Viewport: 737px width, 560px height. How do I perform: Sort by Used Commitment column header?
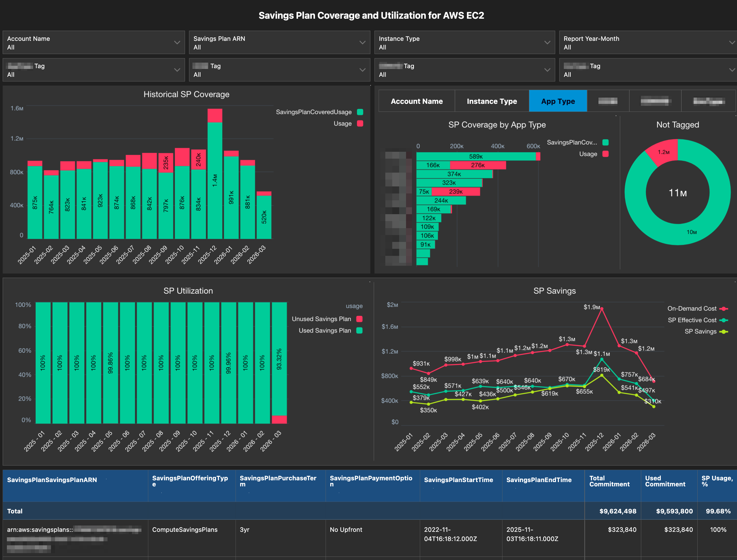[669, 486]
